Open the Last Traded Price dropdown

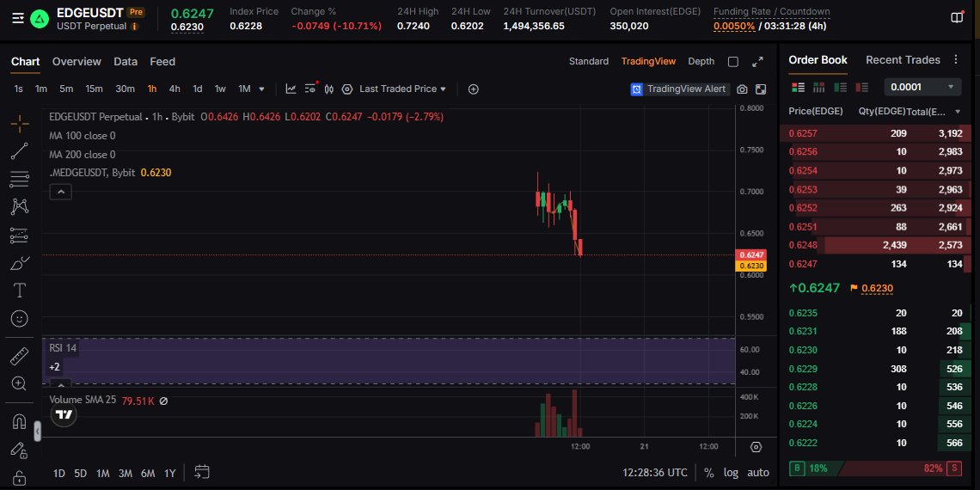[402, 89]
